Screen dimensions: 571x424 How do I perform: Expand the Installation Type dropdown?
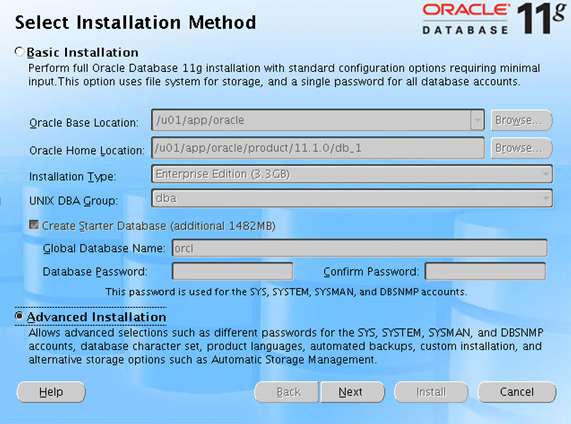pos(352,174)
